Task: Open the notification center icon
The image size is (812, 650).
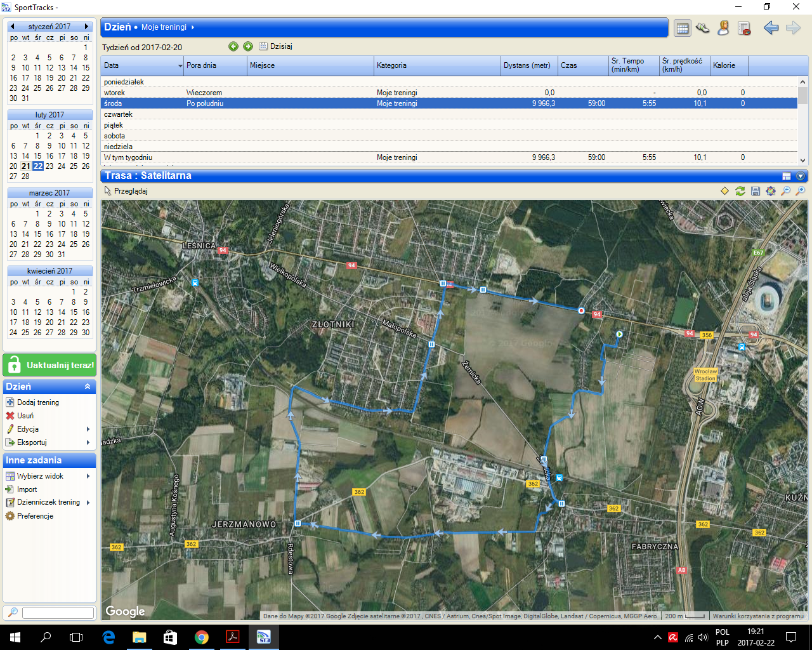Action: (x=791, y=637)
